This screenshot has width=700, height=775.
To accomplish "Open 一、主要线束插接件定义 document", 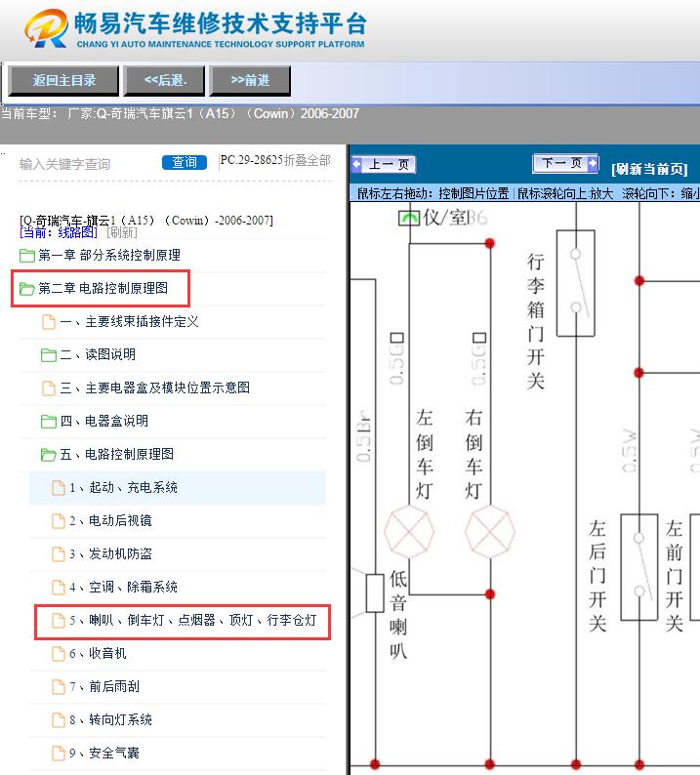I will (x=129, y=322).
